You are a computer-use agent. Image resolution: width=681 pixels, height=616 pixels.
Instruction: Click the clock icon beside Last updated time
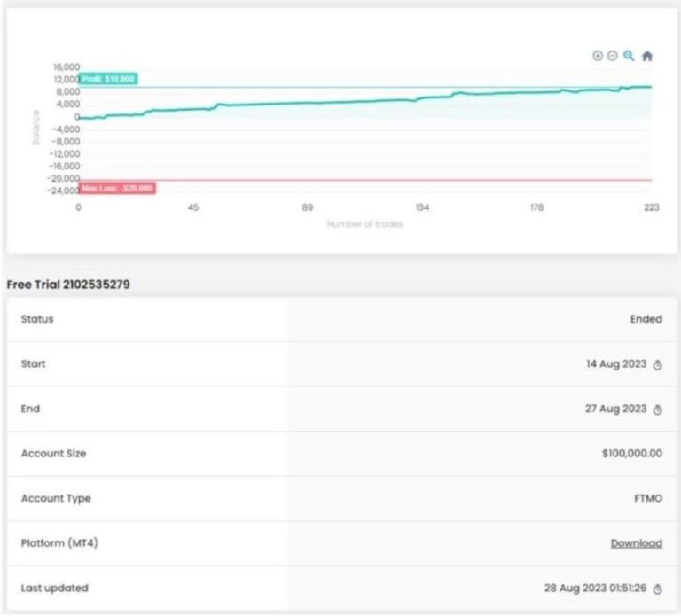657,589
